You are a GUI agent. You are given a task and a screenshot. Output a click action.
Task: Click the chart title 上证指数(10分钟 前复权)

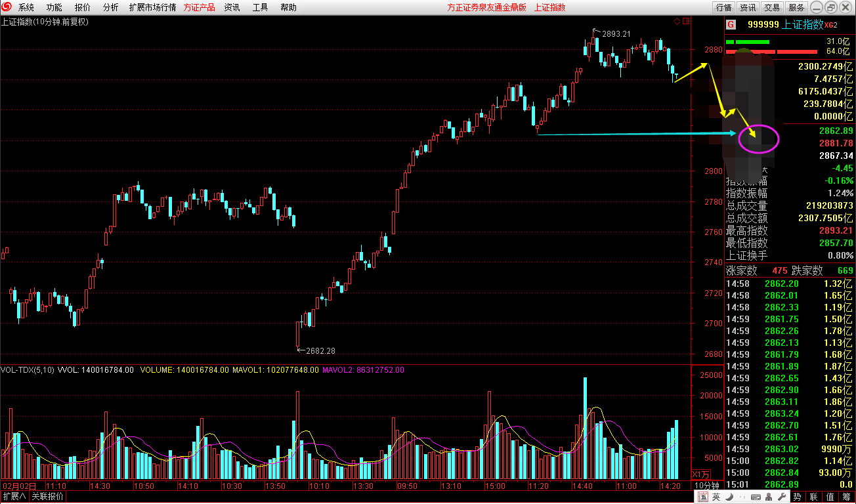pyautogui.click(x=45, y=22)
